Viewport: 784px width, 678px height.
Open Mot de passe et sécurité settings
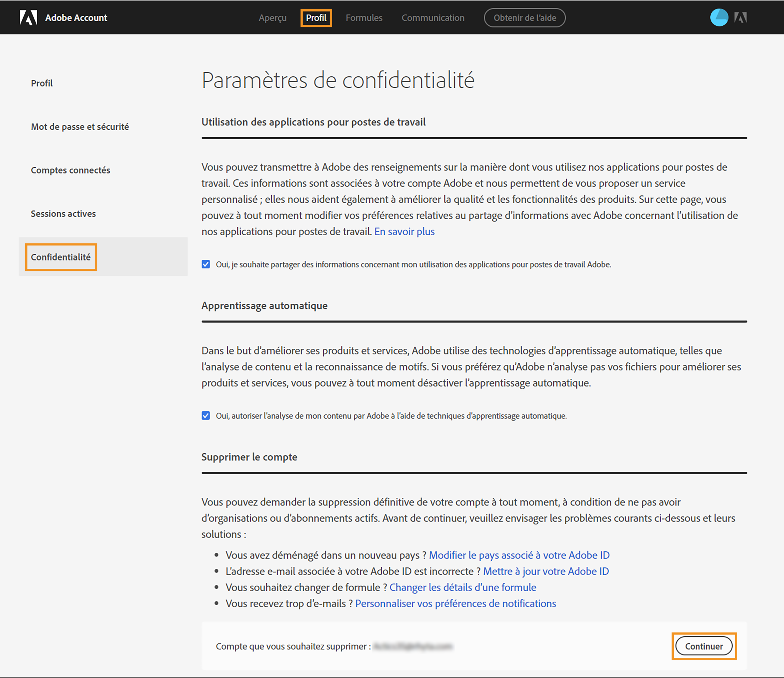(x=80, y=127)
